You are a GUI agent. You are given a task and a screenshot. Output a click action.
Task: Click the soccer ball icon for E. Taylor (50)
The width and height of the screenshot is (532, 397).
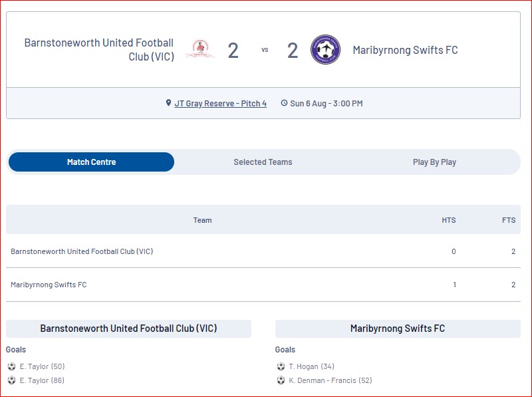pyautogui.click(x=11, y=366)
